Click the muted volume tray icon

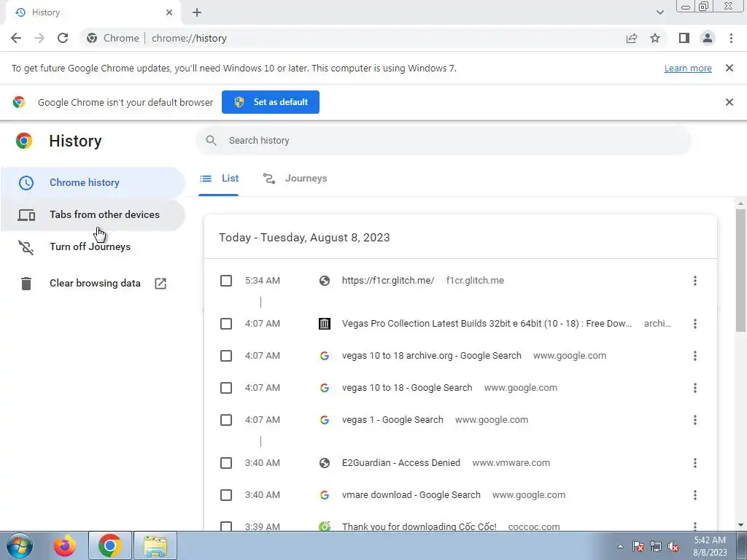[673, 546]
